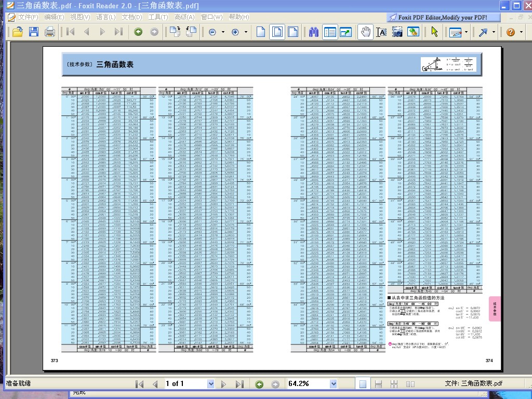Open the 文档(D) menu

[x=132, y=17]
